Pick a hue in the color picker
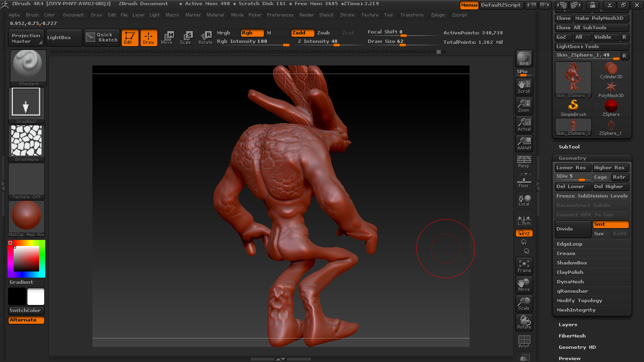 pyautogui.click(x=26, y=258)
